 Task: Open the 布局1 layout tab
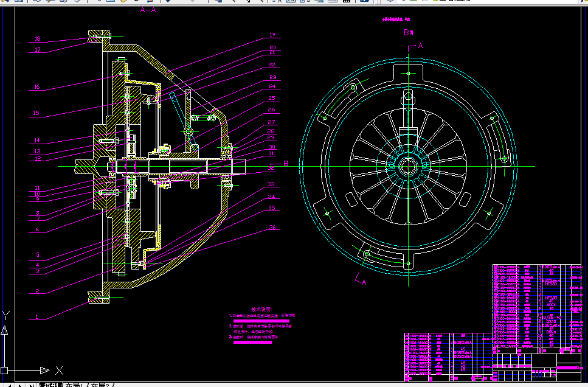pos(74,385)
